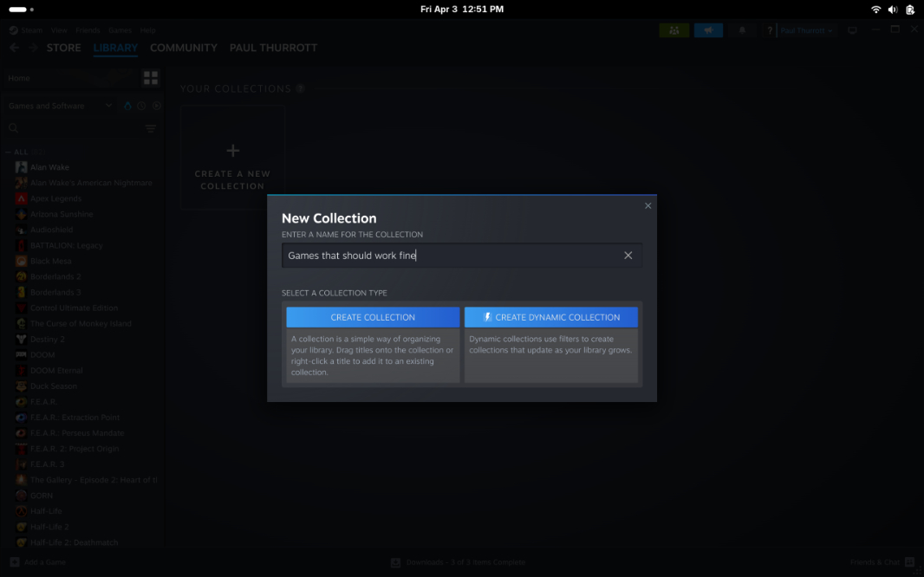The width and height of the screenshot is (924, 577).
Task: Open the notifications bell icon
Action: coord(742,30)
